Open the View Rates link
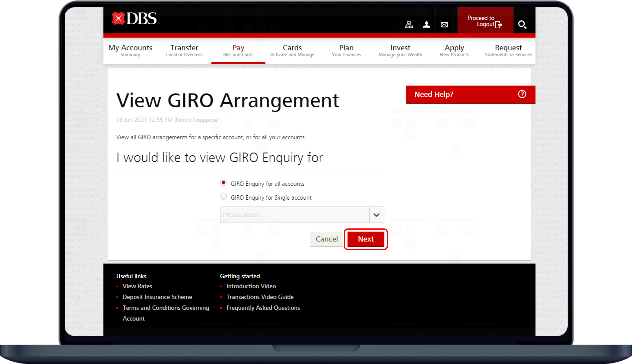The width and height of the screenshot is (632, 364). pos(137,286)
